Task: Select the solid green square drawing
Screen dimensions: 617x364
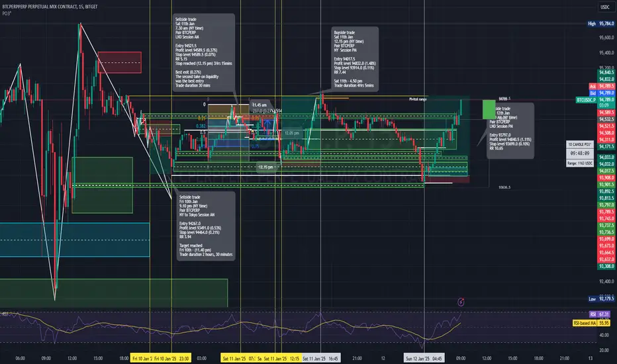Action: click(x=489, y=109)
